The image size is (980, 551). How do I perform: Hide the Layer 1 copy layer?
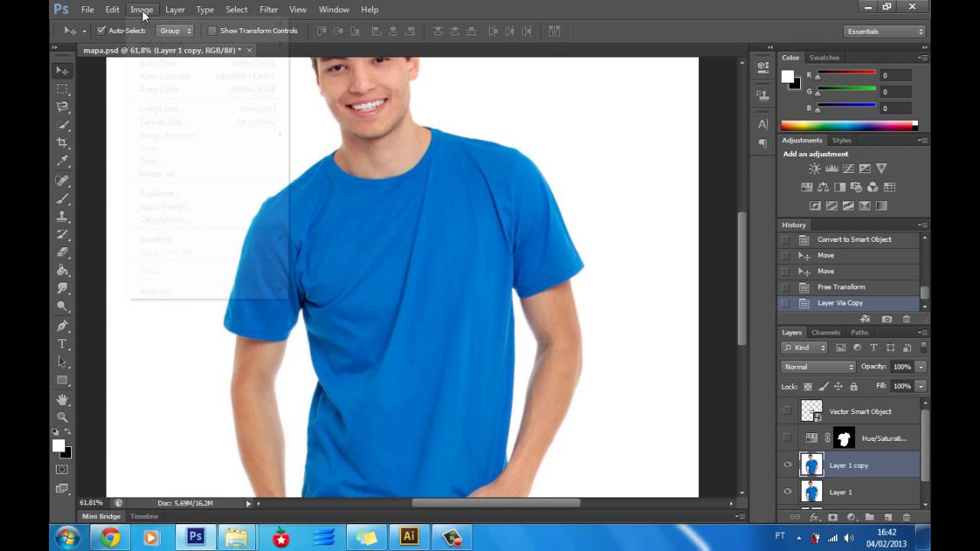787,465
